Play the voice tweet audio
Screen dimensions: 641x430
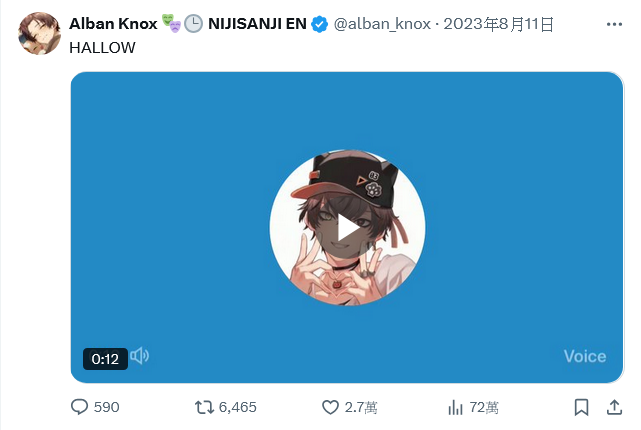[347, 229]
